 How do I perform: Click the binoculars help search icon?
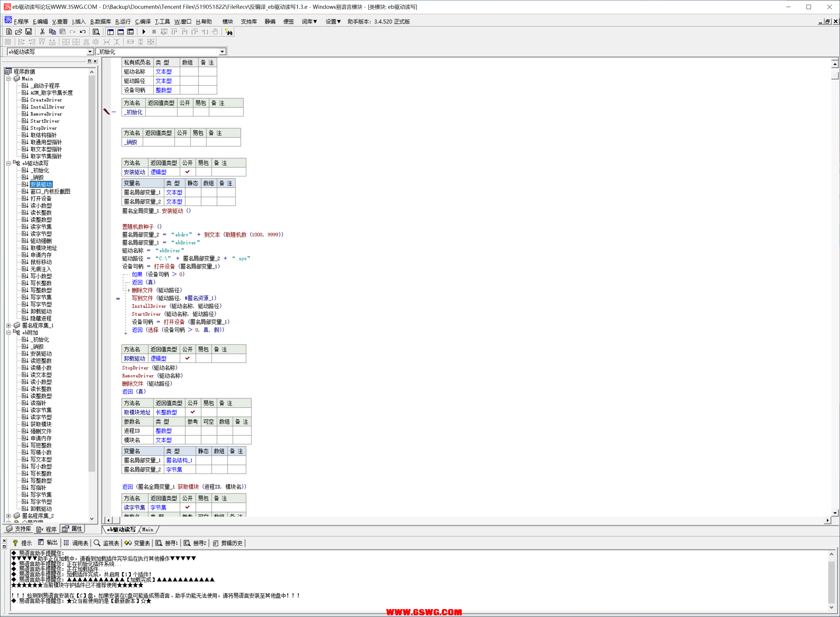[x=229, y=32]
